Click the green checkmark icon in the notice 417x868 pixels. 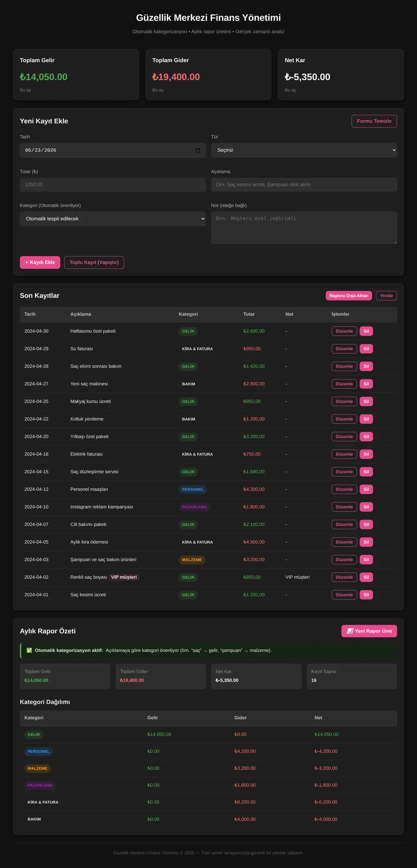[29, 650]
